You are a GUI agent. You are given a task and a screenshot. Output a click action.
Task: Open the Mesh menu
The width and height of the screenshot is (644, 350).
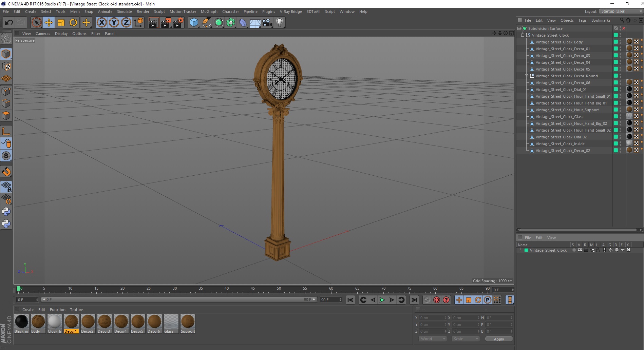click(75, 12)
